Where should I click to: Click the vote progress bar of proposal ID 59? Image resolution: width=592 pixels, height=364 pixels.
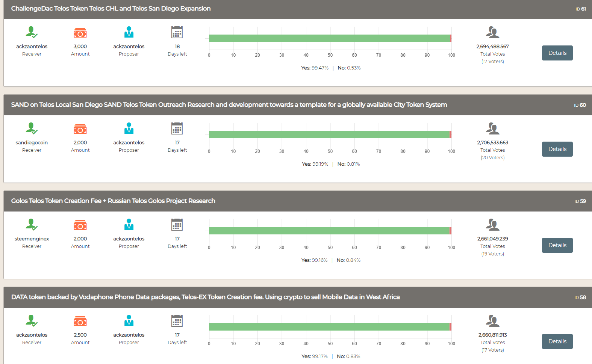tap(330, 231)
